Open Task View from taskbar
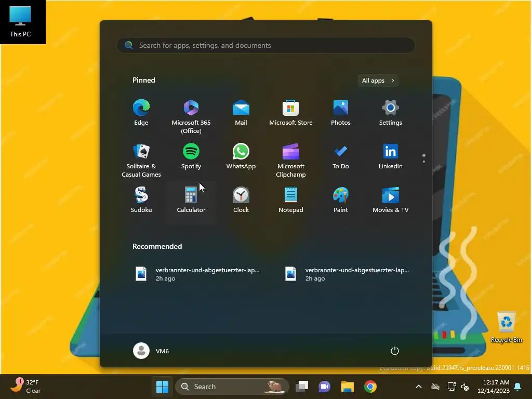The image size is (532, 399). tap(302, 387)
